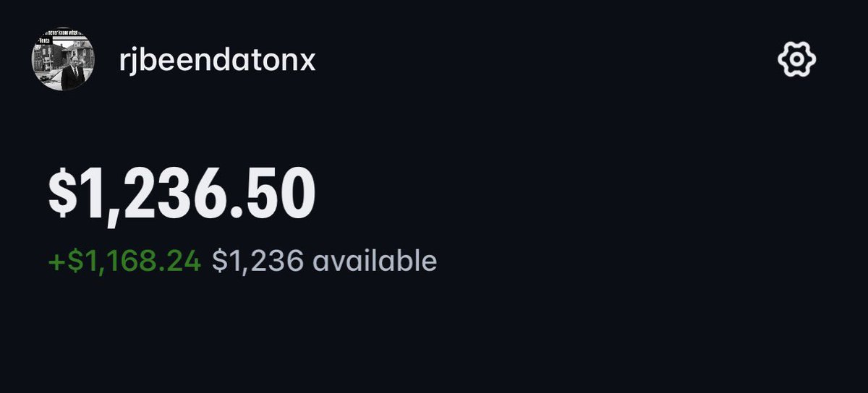
Task: Open the settings gear icon
Action: click(x=797, y=60)
